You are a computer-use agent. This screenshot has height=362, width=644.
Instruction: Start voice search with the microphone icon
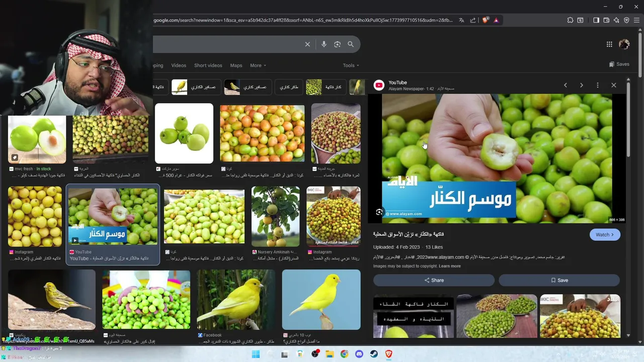click(324, 44)
